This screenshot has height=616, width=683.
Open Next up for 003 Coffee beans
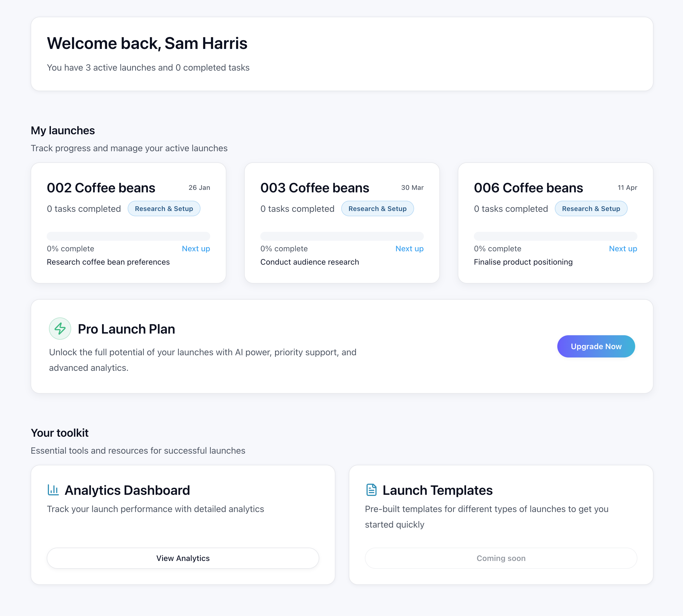coord(409,249)
